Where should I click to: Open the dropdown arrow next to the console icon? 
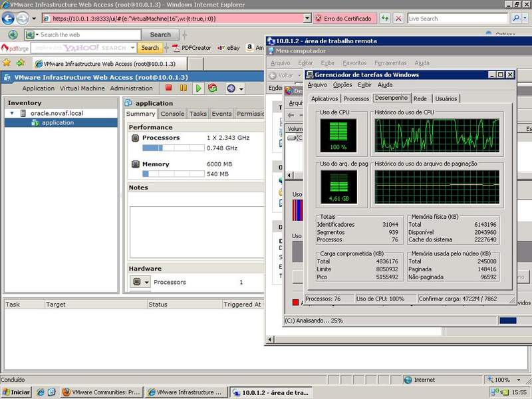pos(241,89)
